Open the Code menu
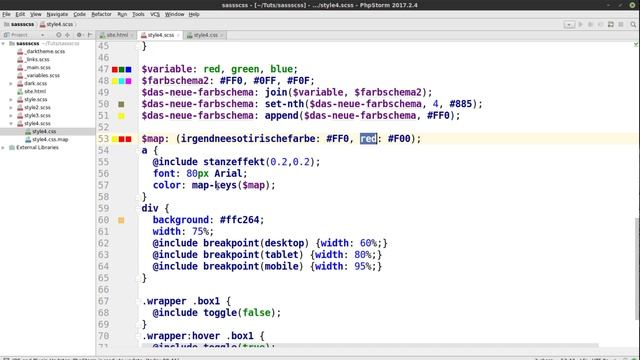This screenshot has width=640, height=360. (80, 14)
